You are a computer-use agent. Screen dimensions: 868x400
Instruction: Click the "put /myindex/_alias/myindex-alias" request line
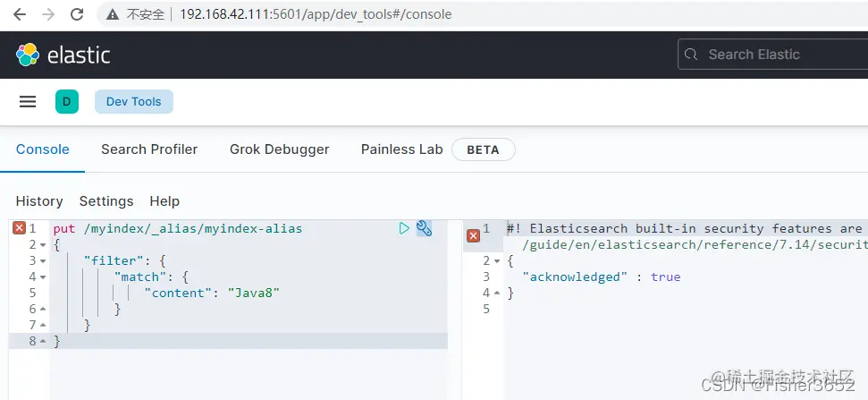coord(178,228)
